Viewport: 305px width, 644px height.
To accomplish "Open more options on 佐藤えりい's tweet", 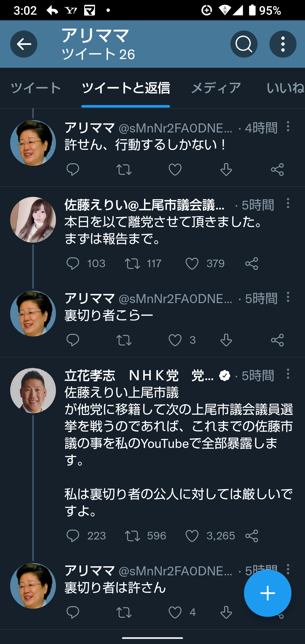I will (288, 203).
